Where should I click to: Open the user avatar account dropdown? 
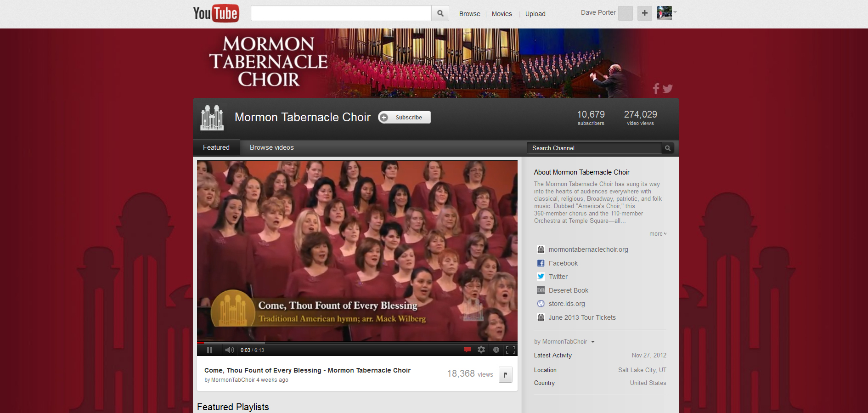[667, 13]
